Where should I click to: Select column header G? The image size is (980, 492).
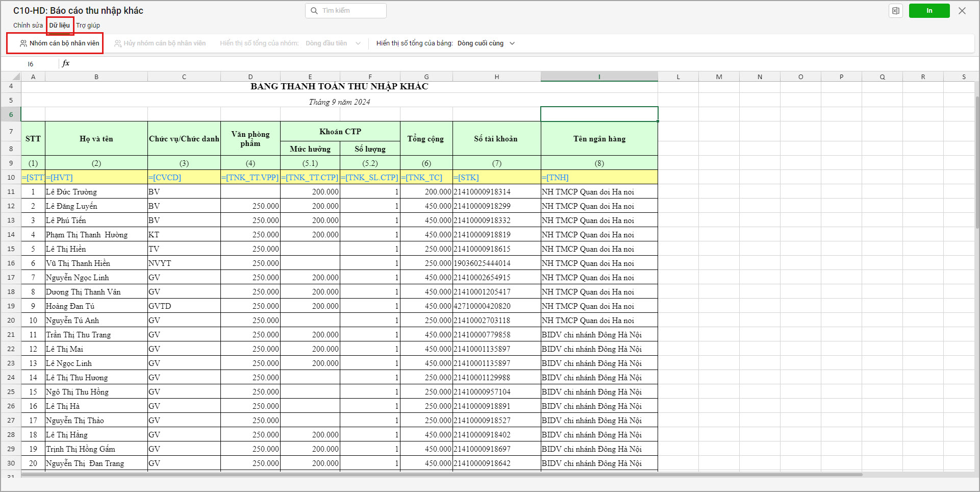426,77
